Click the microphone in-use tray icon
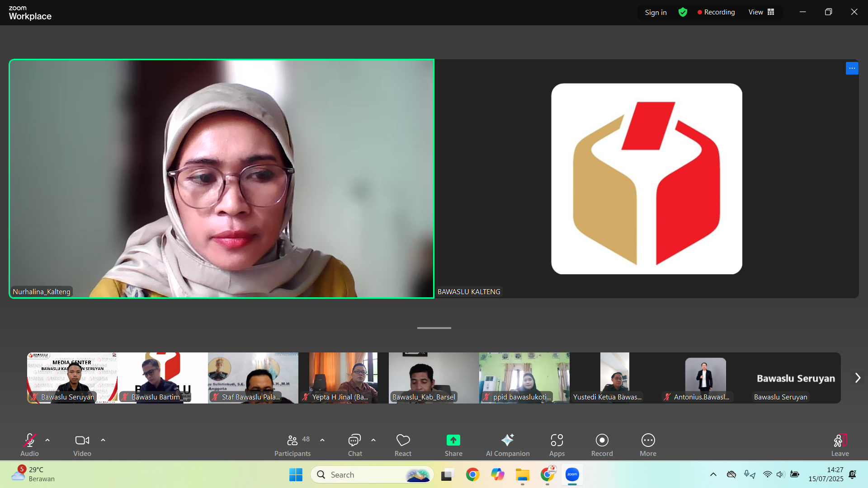 coord(750,474)
